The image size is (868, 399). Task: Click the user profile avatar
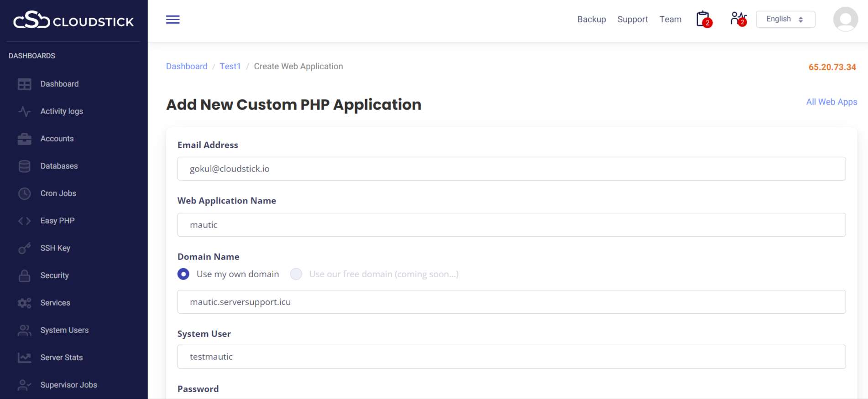point(845,19)
